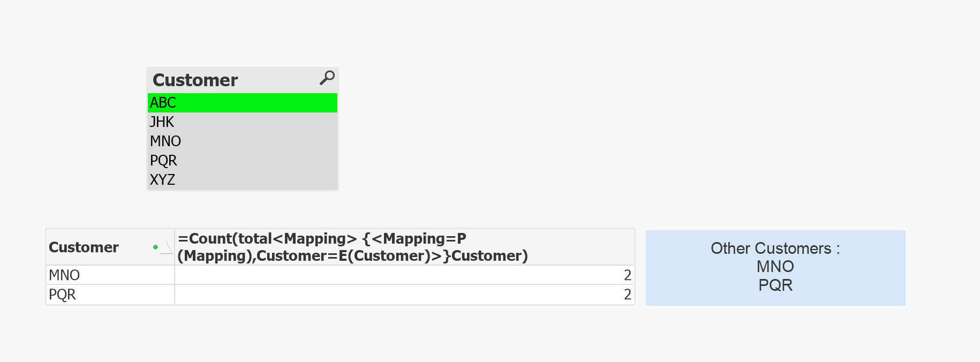Click the green selection dot in the table header
Image resolution: width=980 pixels, height=362 pixels.
coord(155,247)
